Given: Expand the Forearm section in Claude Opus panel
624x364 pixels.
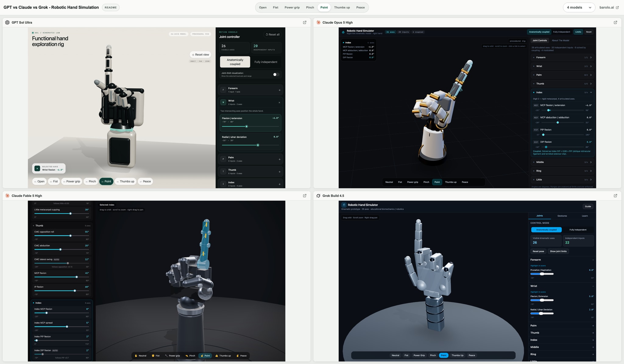Looking at the screenshot, I should pos(562,57).
